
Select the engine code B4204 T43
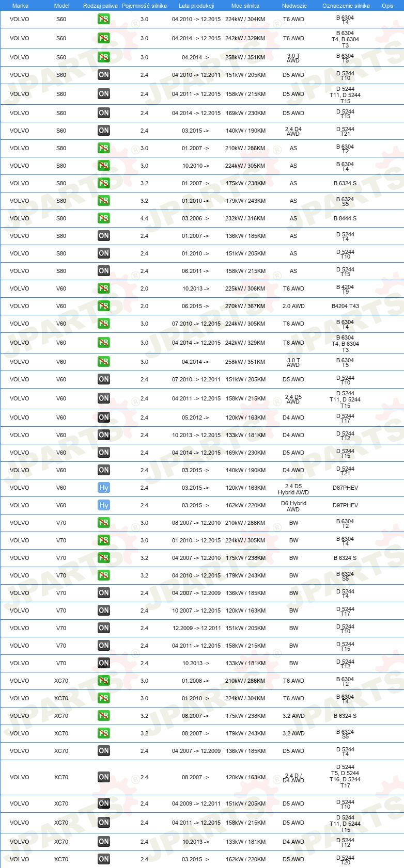pyautogui.click(x=345, y=306)
